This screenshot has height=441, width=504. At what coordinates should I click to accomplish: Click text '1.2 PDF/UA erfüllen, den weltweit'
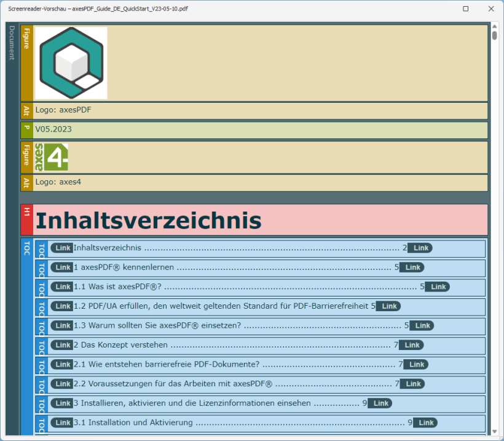point(157,306)
